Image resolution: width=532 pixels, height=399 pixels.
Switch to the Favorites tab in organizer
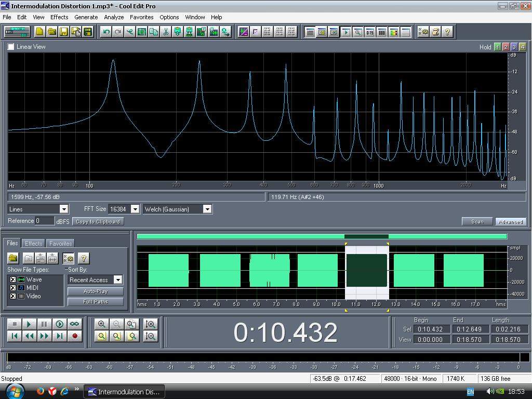pos(60,243)
